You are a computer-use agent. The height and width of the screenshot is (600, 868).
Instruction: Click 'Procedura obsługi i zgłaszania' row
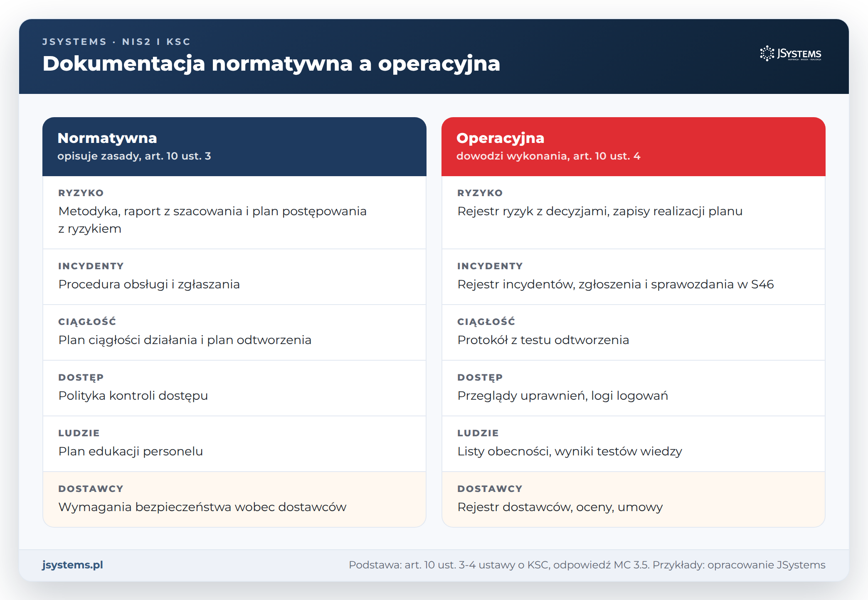[x=234, y=277]
